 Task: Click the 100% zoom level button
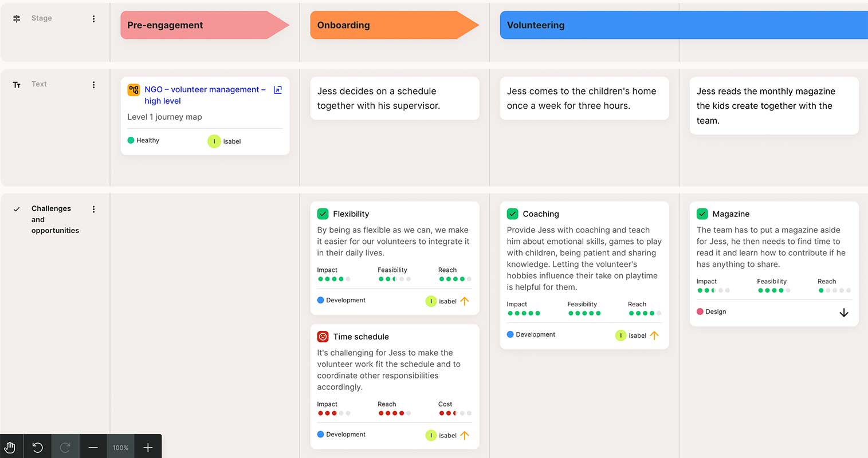pyautogui.click(x=120, y=447)
